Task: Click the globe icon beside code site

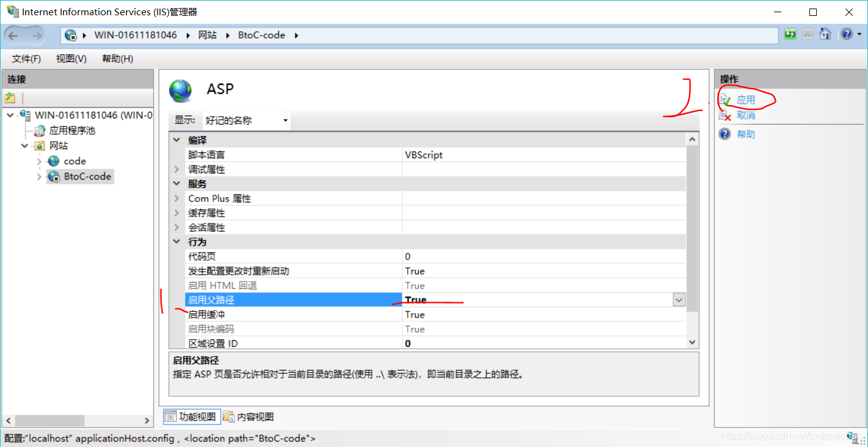Action: click(54, 161)
